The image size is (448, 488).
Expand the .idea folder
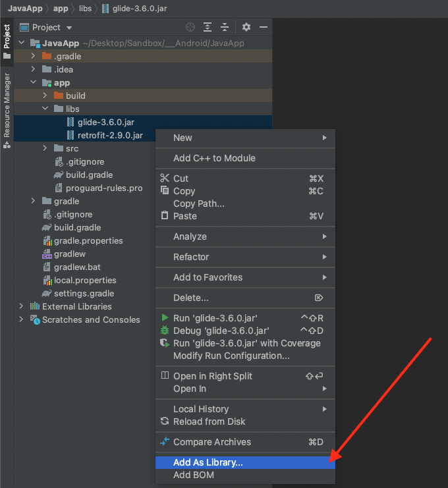(x=34, y=69)
